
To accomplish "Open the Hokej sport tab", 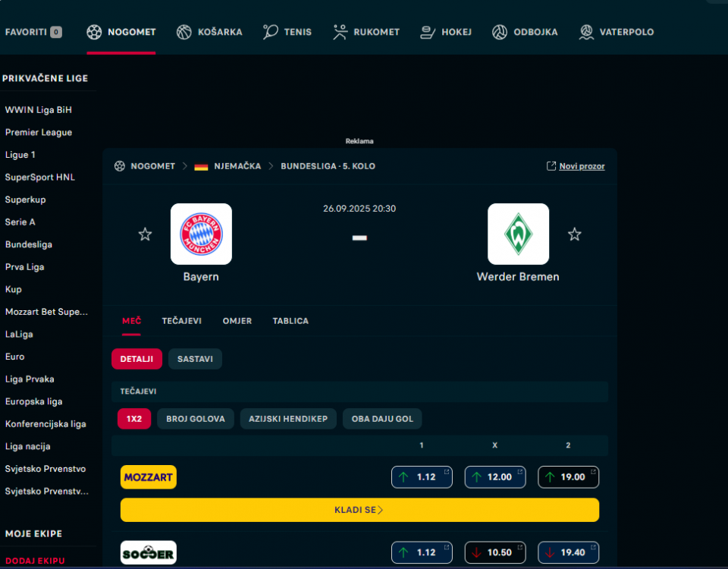I will [x=446, y=32].
